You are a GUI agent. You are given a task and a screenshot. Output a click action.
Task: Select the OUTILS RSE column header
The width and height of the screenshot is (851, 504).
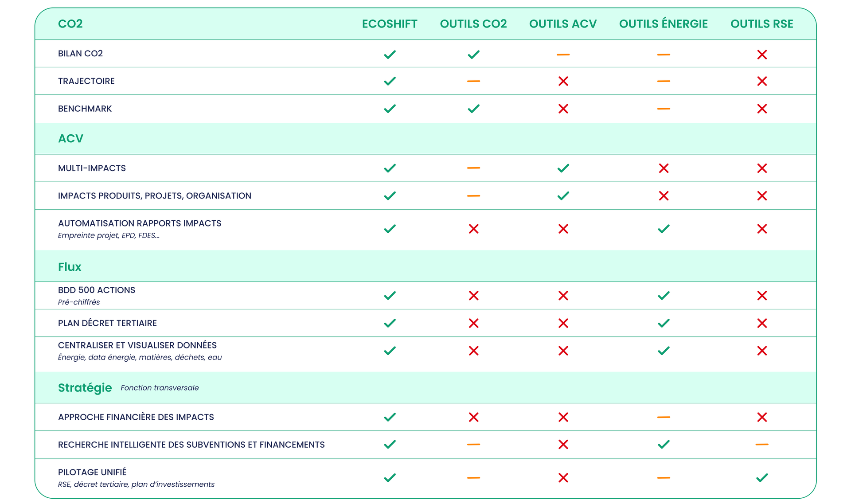coord(762,24)
